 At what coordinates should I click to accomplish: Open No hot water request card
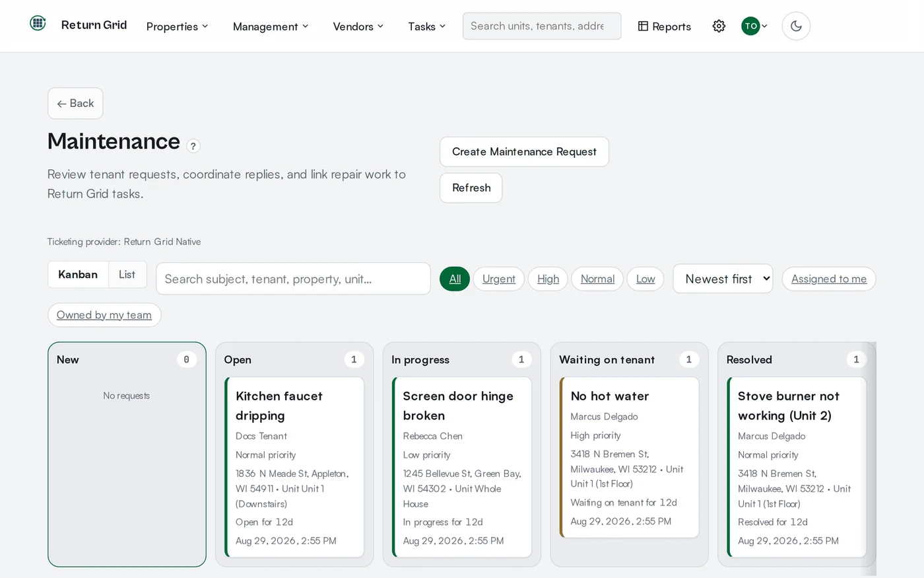coord(630,457)
